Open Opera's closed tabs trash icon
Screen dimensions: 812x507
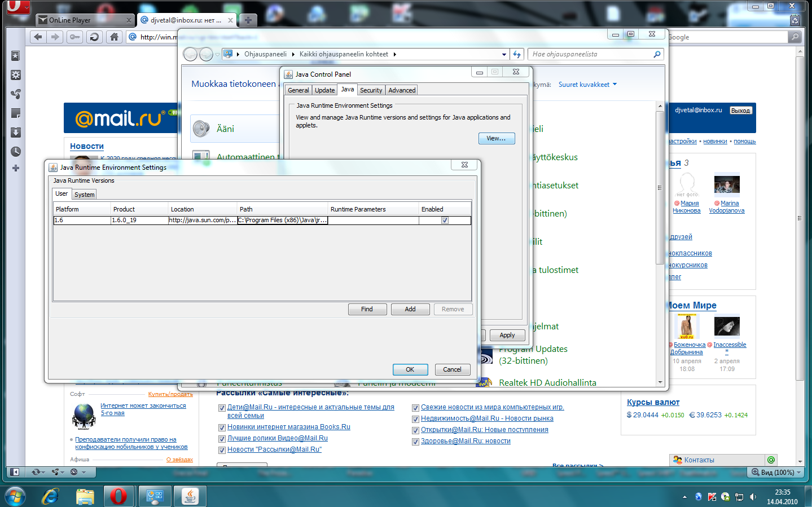click(x=795, y=20)
